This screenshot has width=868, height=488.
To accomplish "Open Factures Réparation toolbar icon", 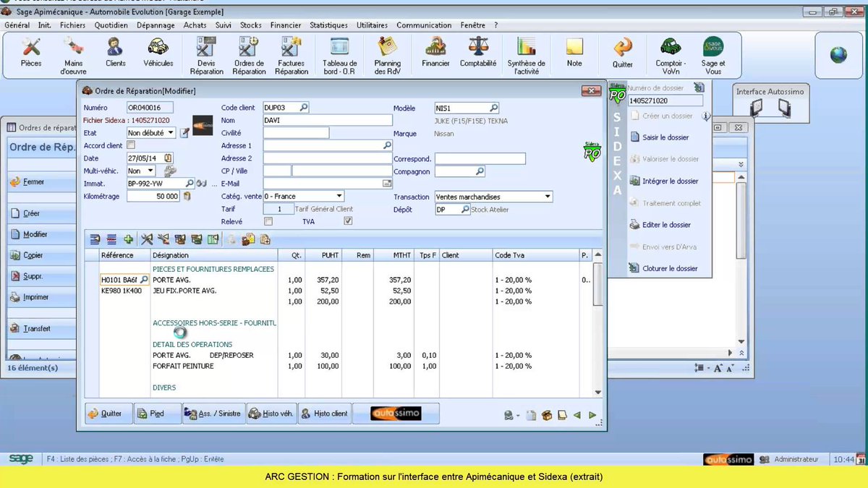I will [x=292, y=56].
